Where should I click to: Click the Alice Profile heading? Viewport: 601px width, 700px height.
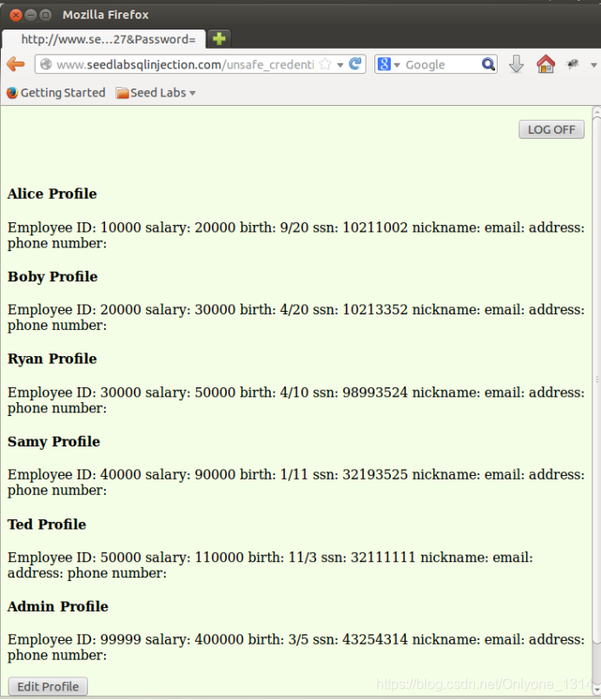pyautogui.click(x=52, y=194)
